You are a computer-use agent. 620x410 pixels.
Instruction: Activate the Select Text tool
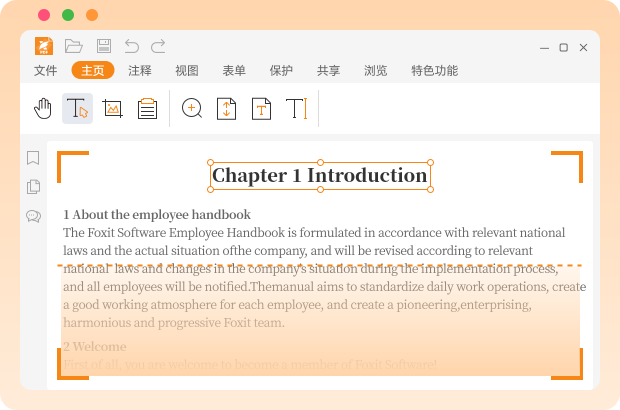pyautogui.click(x=77, y=108)
